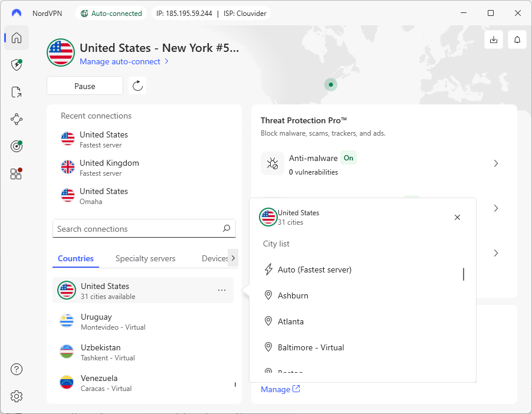
Task: Connect to recent United States Omaha
Action: click(x=144, y=196)
